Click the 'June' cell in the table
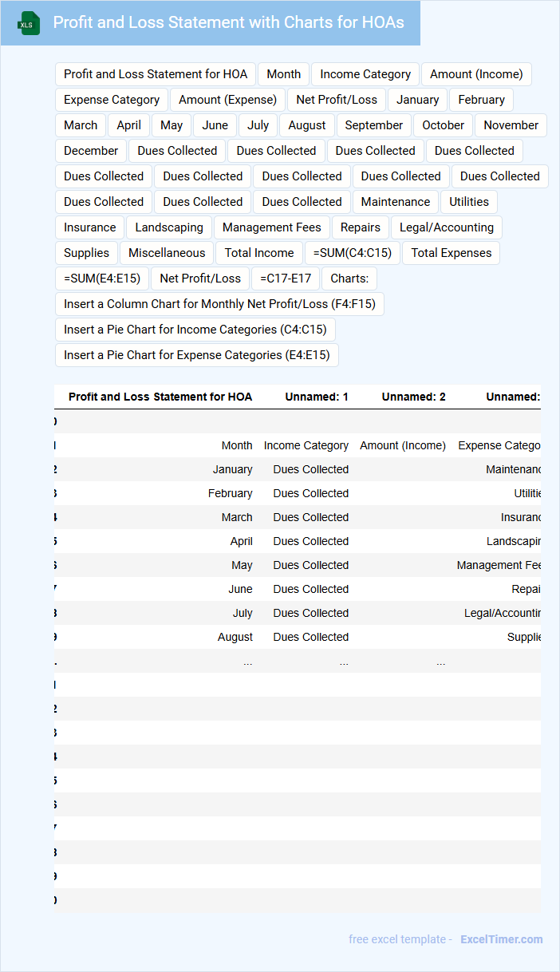This screenshot has height=972, width=560. (x=240, y=589)
